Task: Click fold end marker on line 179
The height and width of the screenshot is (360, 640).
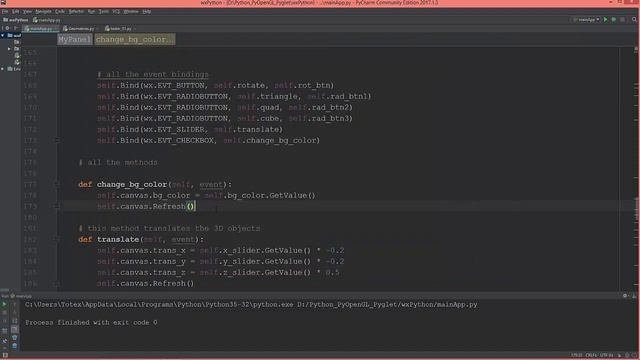Action: tap(57, 207)
